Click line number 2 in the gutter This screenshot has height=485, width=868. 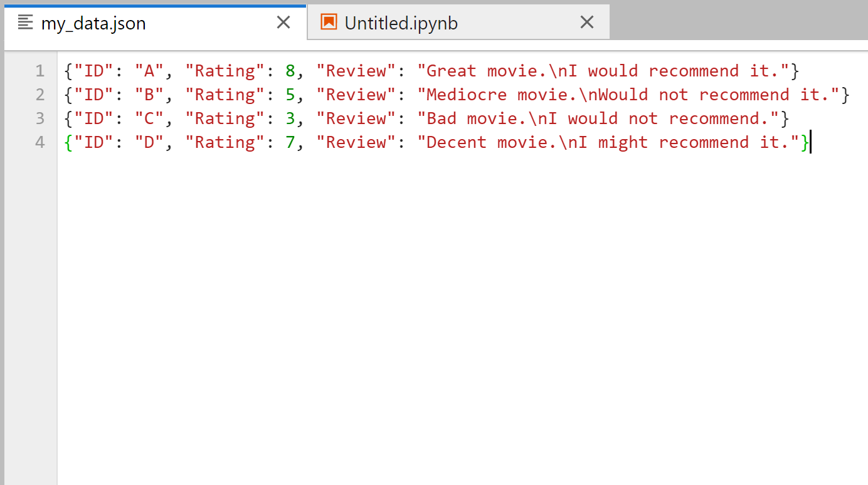(40, 94)
